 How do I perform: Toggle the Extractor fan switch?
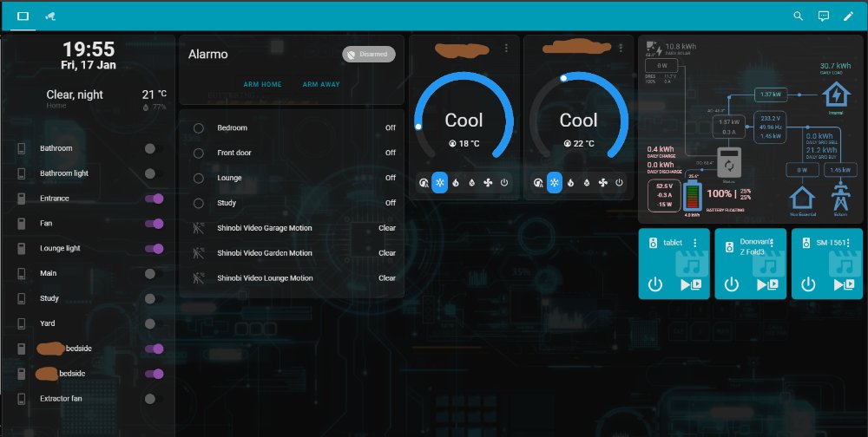pyautogui.click(x=154, y=399)
